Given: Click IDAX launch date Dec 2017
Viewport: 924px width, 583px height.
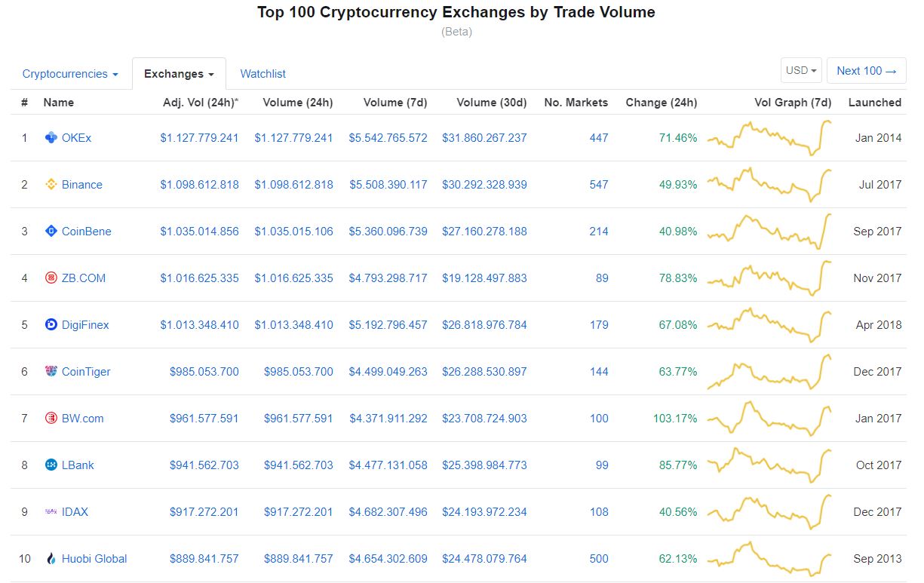Looking at the screenshot, I should pos(877,512).
